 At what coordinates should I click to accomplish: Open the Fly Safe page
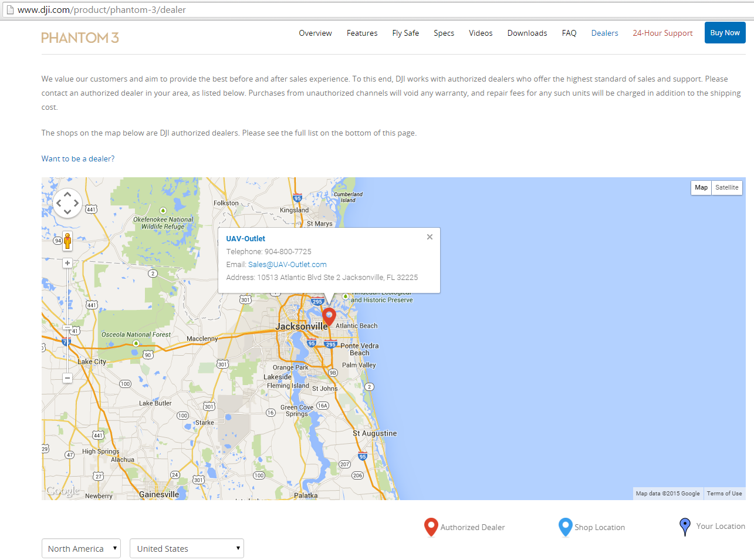(405, 33)
